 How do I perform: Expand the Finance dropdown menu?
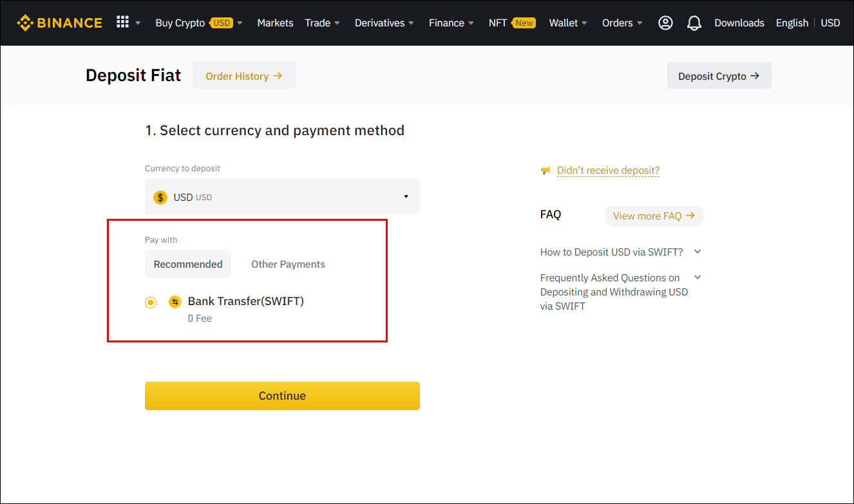tap(451, 23)
